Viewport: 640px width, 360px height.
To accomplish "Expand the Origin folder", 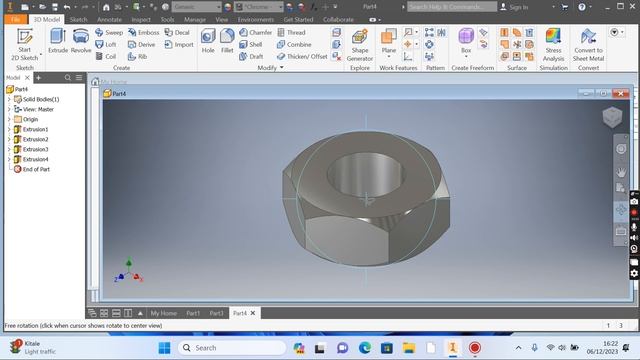I will tap(9, 119).
